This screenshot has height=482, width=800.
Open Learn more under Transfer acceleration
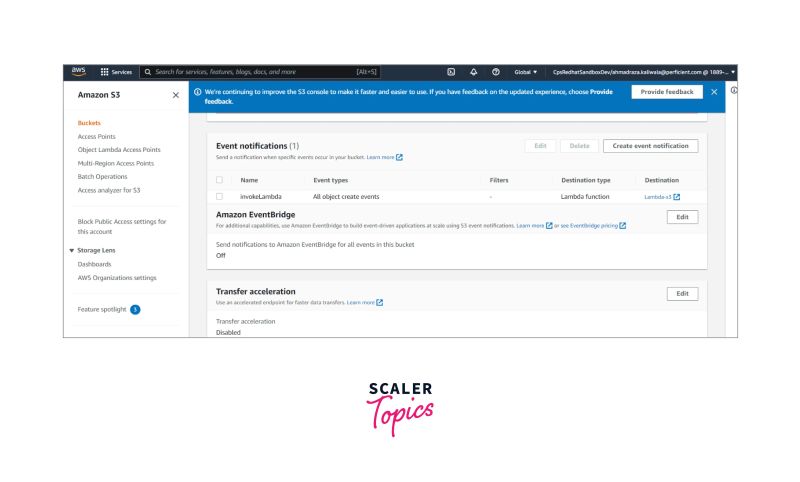point(361,302)
